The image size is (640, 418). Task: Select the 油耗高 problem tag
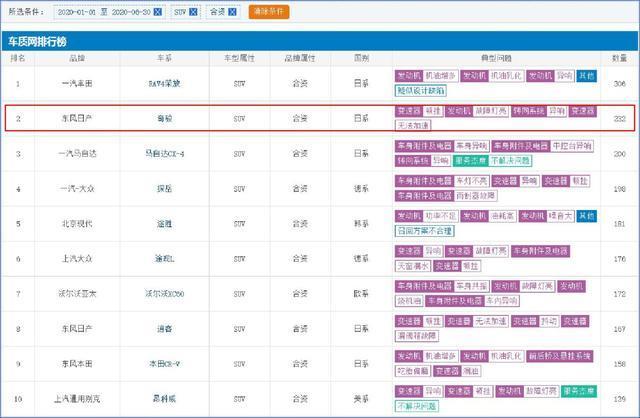[x=502, y=216]
